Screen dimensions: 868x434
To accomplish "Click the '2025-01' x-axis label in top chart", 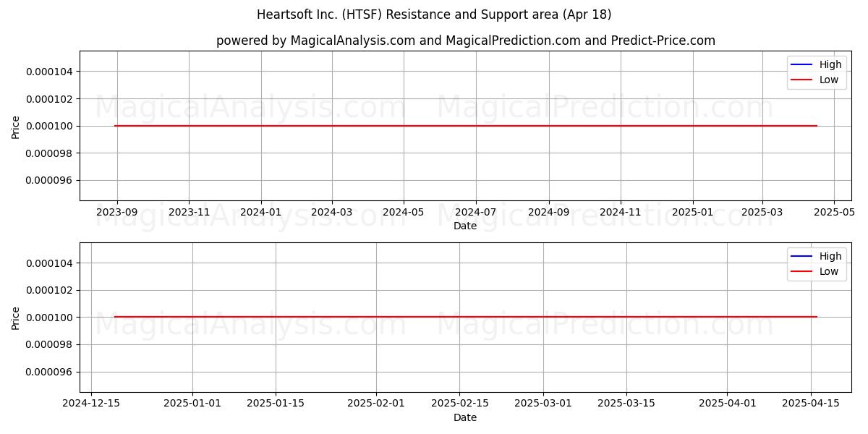I will pyautogui.click(x=693, y=213).
